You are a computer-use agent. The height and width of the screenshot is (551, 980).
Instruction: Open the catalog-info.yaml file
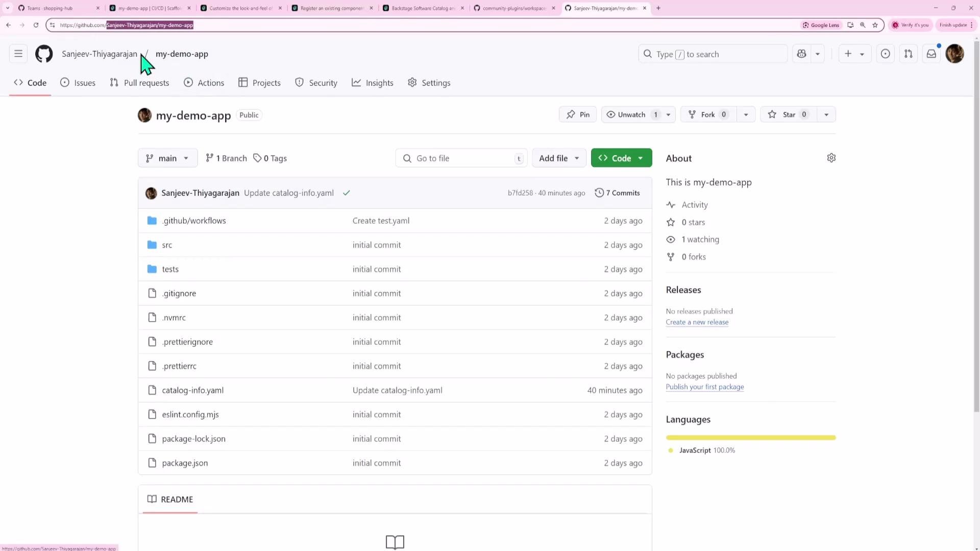tap(192, 390)
